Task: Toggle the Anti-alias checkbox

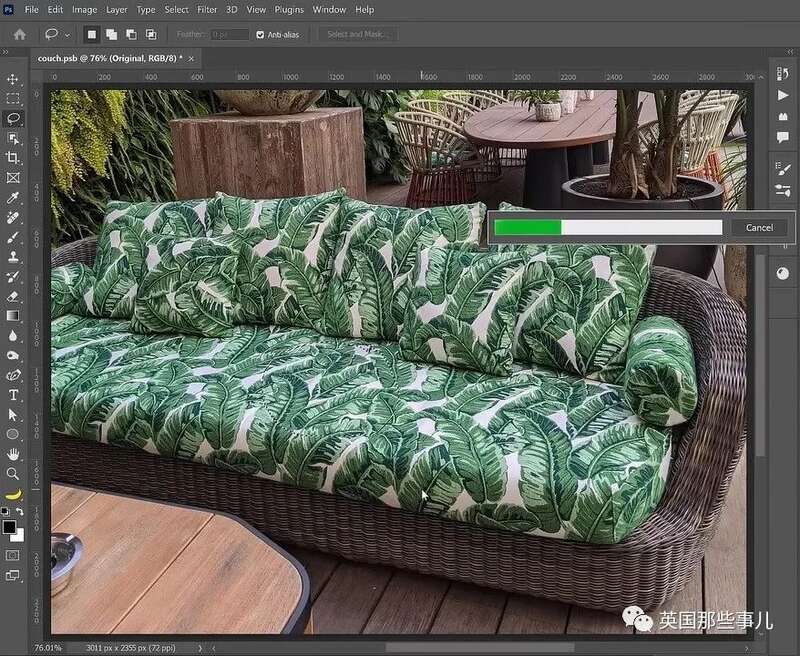Action: [x=260, y=35]
